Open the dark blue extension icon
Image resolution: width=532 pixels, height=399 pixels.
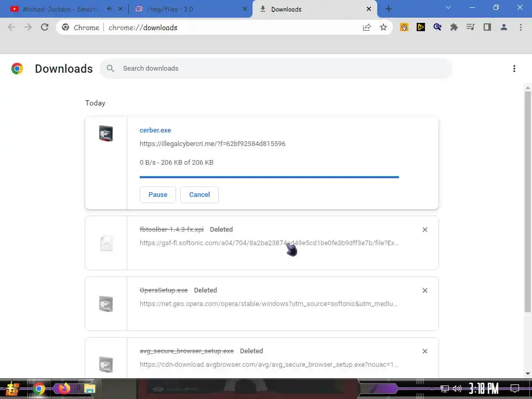pyautogui.click(x=437, y=27)
